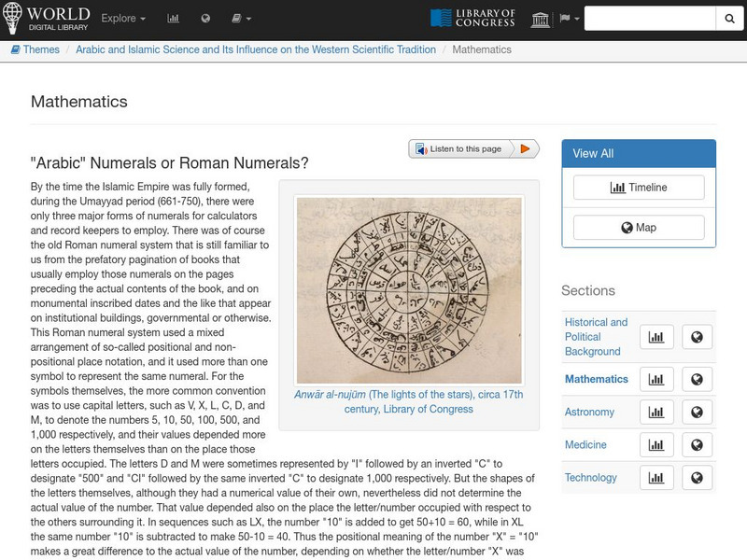Open the globe map icon in top navbar
747x560 pixels.
(205, 19)
